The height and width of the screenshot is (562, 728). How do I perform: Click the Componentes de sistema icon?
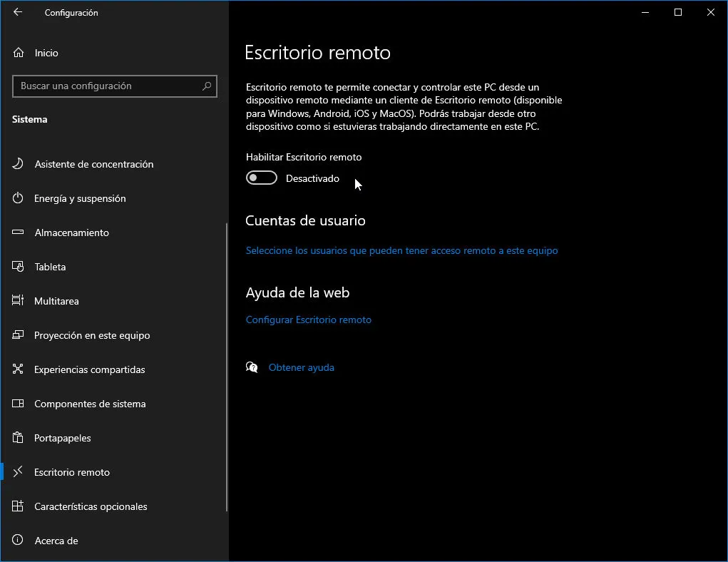18,403
